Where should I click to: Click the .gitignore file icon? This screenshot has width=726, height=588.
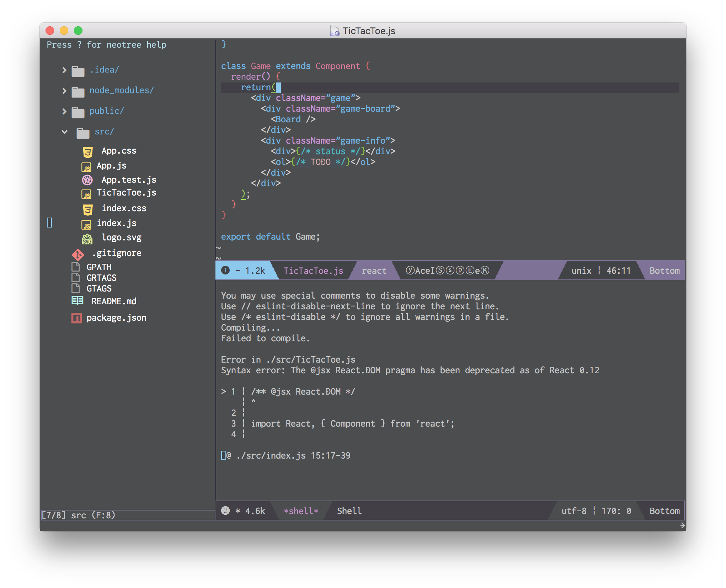(x=77, y=253)
